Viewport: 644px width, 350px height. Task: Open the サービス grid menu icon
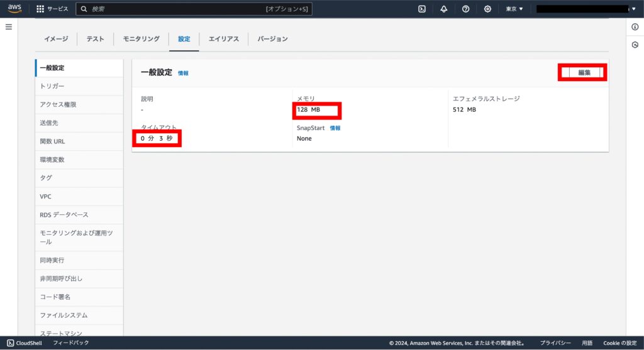(40, 9)
